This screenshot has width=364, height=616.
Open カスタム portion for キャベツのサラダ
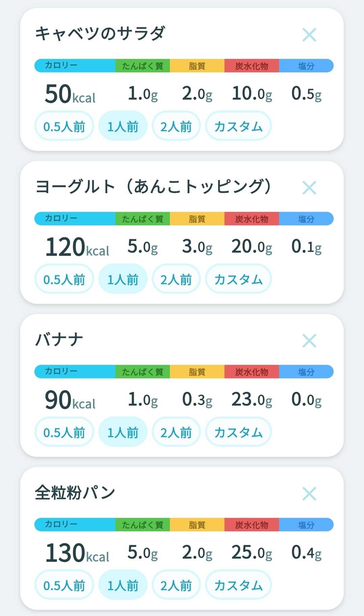click(x=238, y=126)
